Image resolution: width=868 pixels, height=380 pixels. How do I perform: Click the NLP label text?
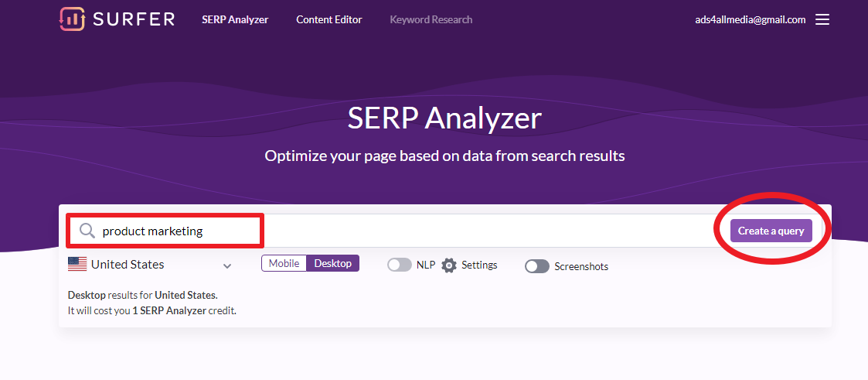(x=426, y=265)
